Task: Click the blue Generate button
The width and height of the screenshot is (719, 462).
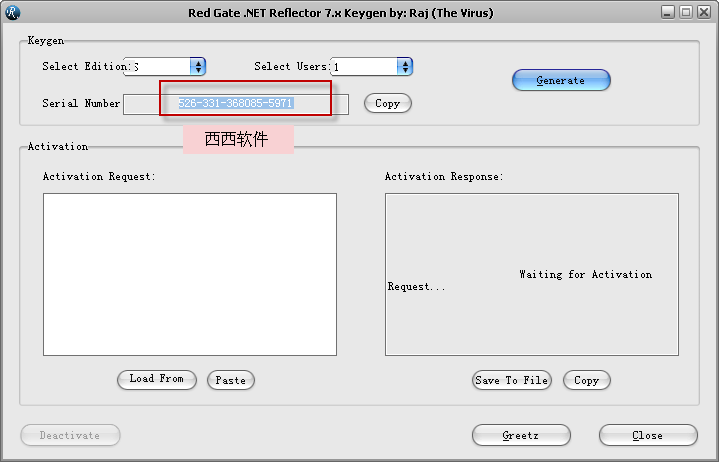Action: [x=561, y=80]
